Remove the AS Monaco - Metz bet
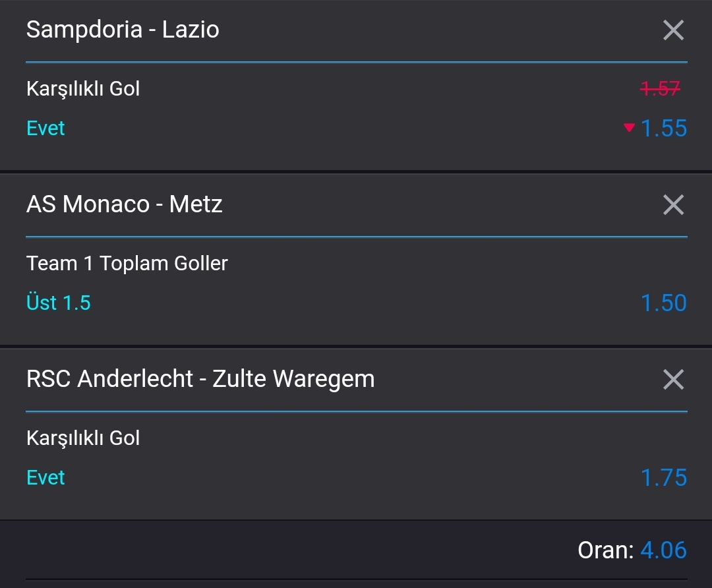This screenshot has width=712, height=588. 673,205
